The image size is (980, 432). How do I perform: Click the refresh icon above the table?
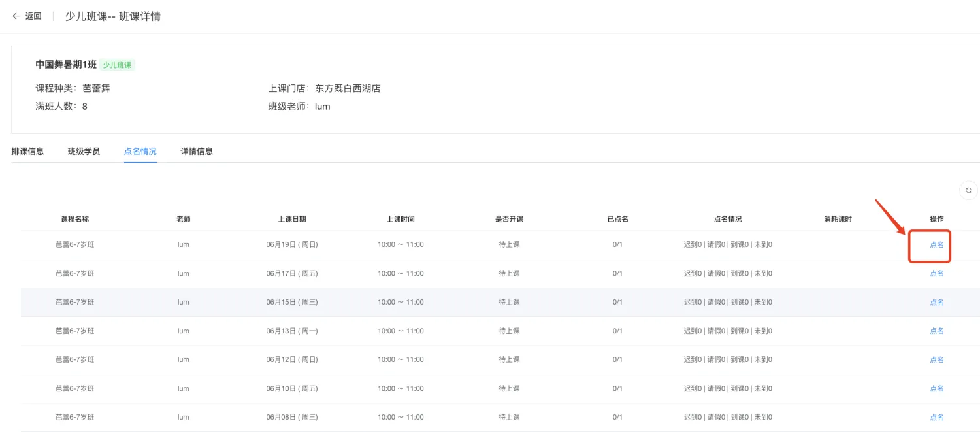click(968, 190)
